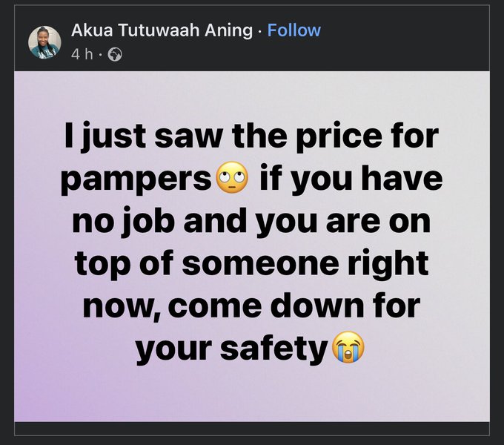Click the line "top of someone right"

click(252, 265)
